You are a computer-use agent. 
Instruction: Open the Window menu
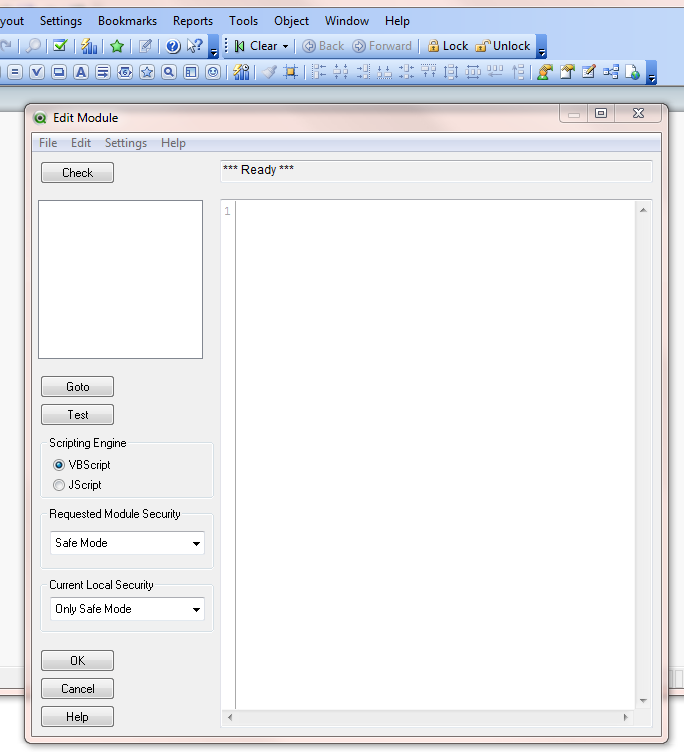coord(347,21)
